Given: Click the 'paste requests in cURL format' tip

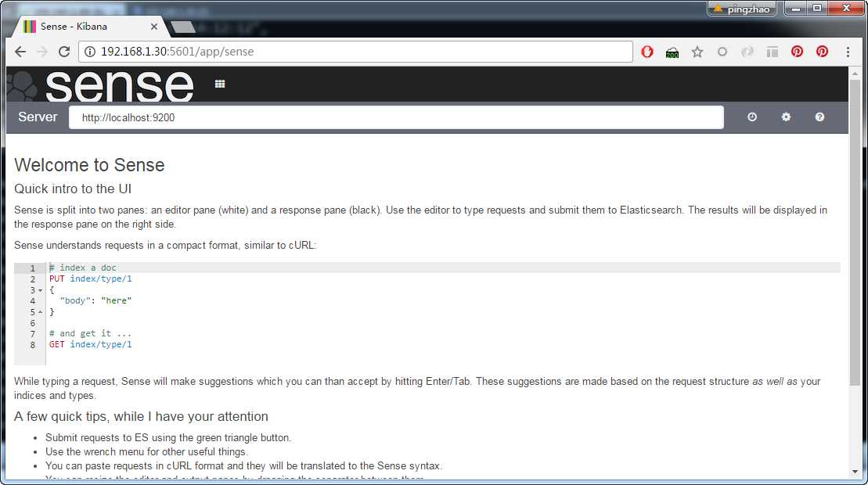Looking at the screenshot, I should 244,465.
